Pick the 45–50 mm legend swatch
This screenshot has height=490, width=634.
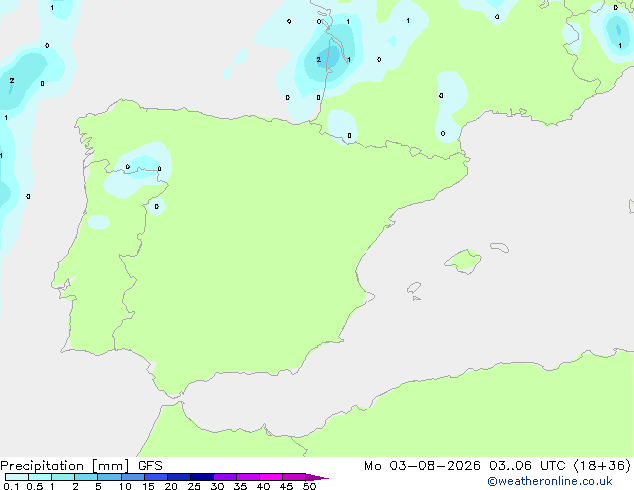tap(294, 477)
